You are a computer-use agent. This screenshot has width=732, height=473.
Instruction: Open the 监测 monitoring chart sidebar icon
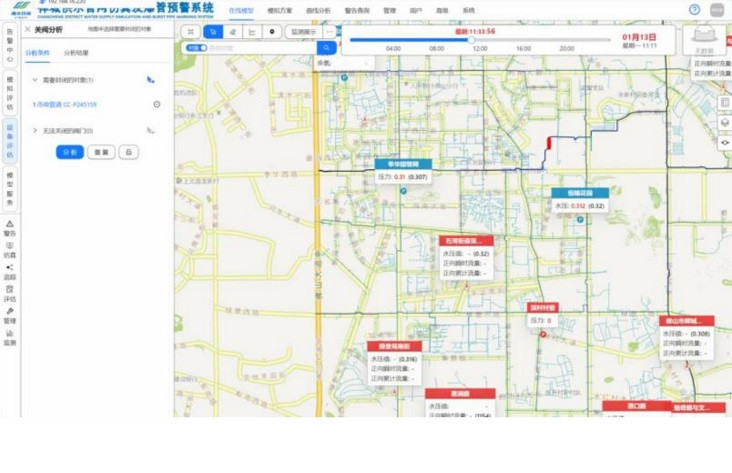tap(10, 336)
